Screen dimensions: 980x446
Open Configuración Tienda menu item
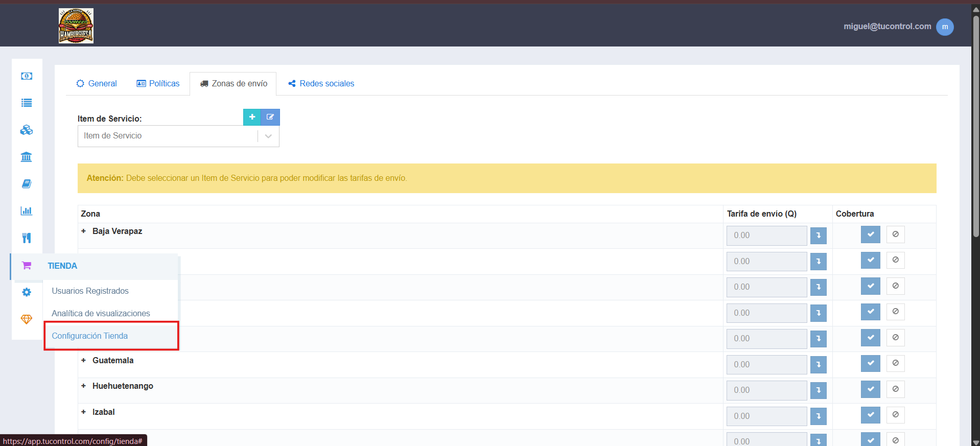tap(111, 336)
